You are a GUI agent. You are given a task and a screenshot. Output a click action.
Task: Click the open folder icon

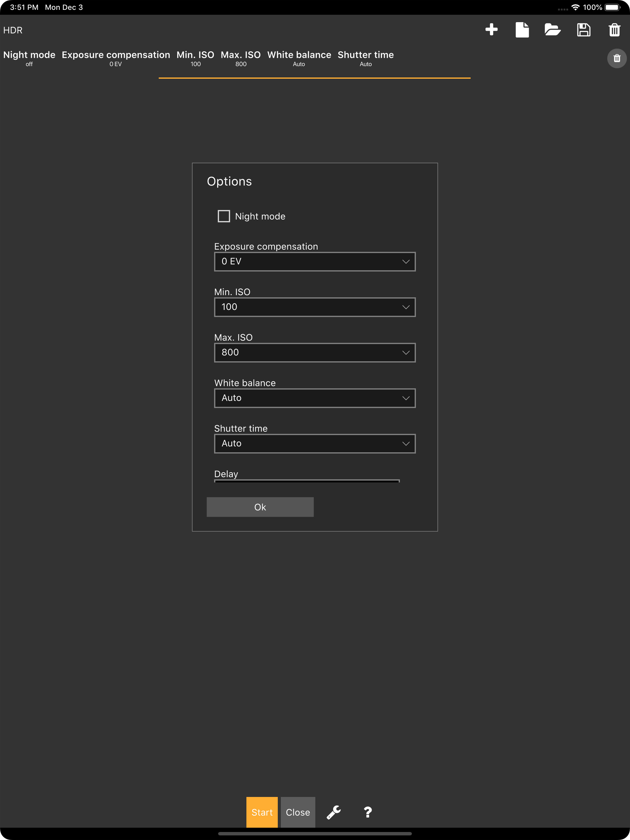552,30
